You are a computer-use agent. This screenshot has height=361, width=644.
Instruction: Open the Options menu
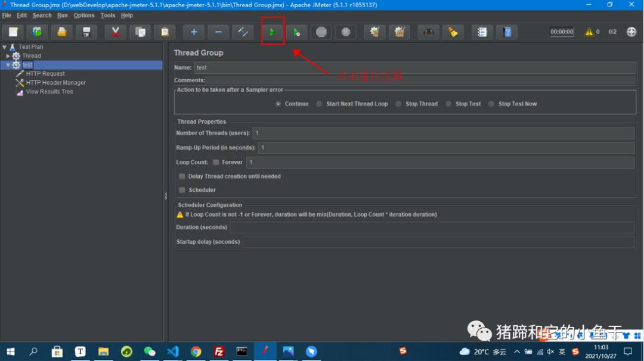click(x=84, y=15)
